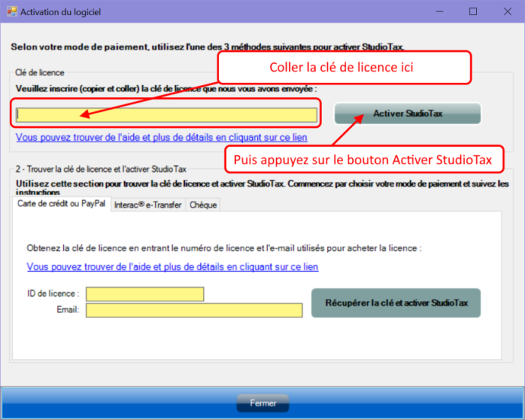Click the 'Selon votre mode de paiement' heading

coord(207,47)
